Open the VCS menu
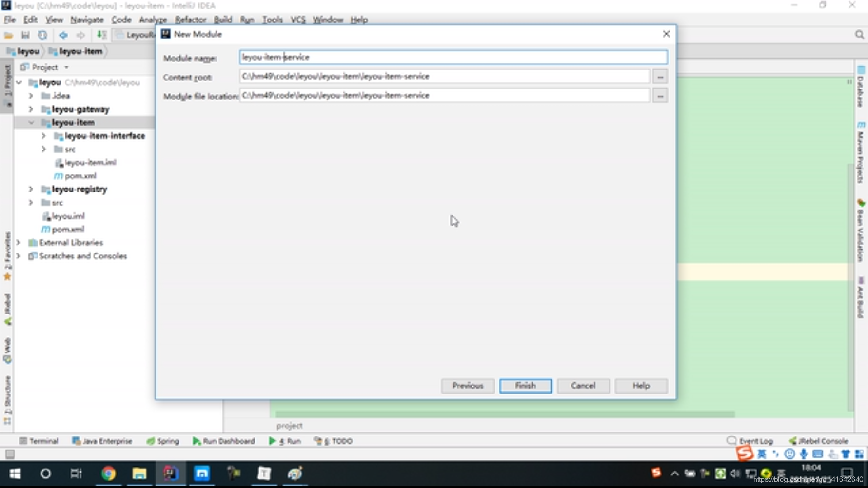 298,19
